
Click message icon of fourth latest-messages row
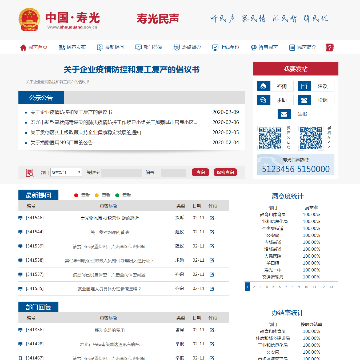pyautogui.click(x=20, y=260)
